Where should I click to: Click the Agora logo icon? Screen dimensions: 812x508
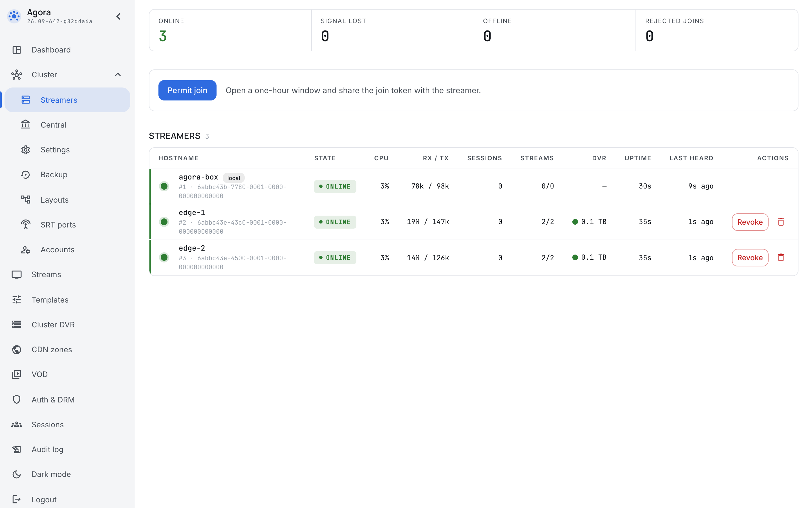point(14,16)
